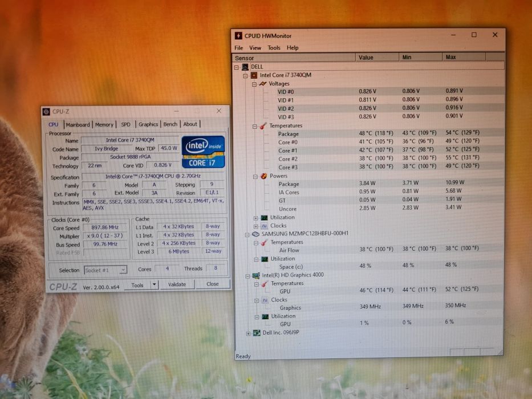The width and height of the screenshot is (532, 399).
Task: Select the IA Cores power row
Action: pyautogui.click(x=390, y=192)
